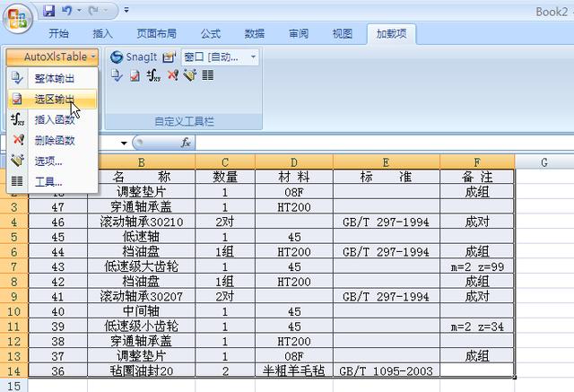Select the 数据 ribbon tab
574x392 pixels.
(255, 34)
